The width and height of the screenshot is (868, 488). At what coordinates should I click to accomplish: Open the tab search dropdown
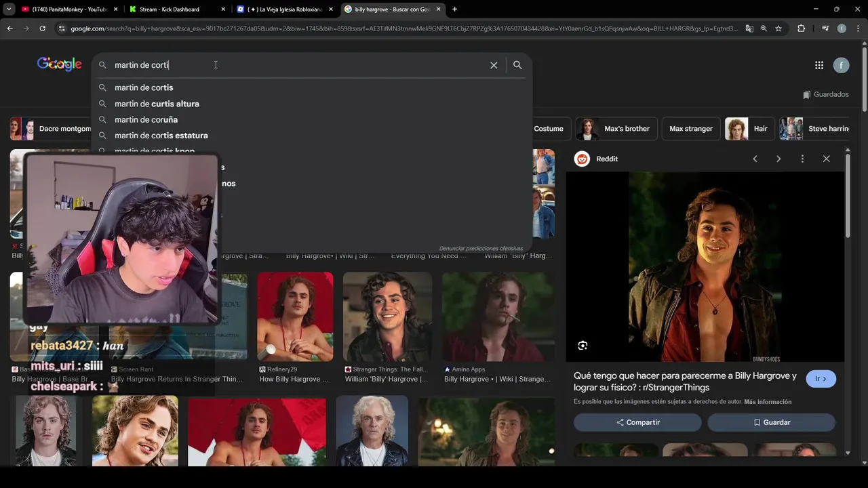pos(9,9)
